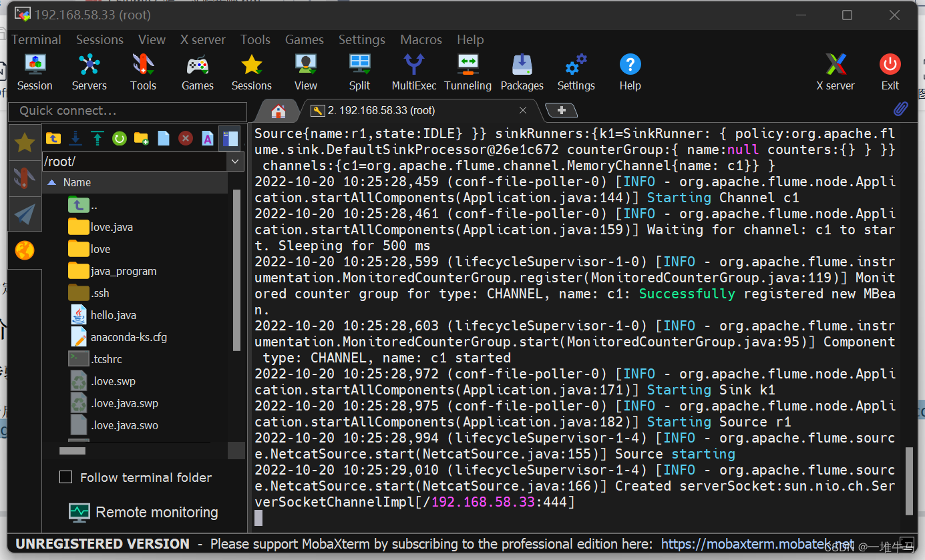
Task: Upload a file to the remote server
Action: [x=97, y=138]
